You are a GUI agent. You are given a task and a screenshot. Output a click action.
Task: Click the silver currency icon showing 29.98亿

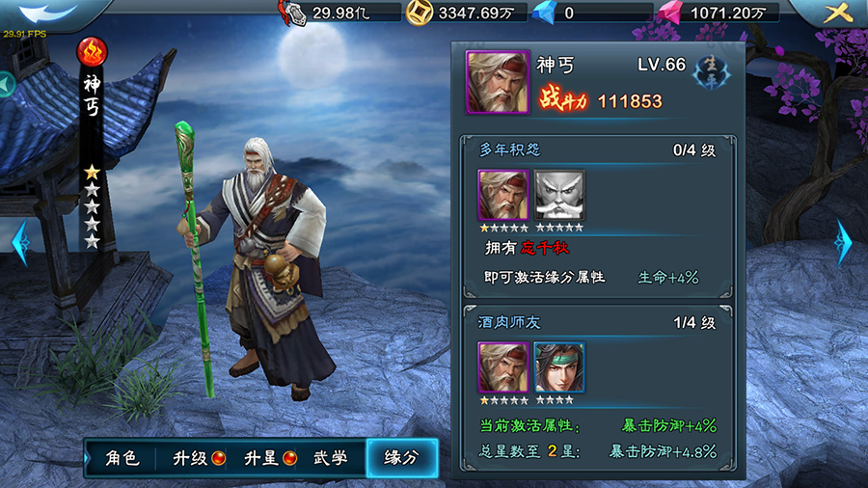pos(294,14)
